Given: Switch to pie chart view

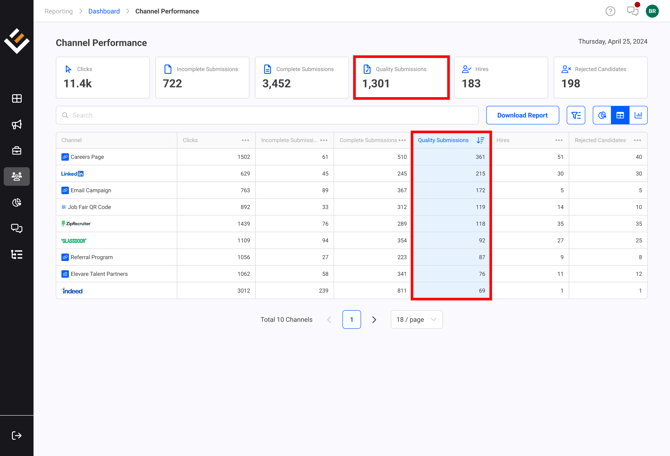Looking at the screenshot, I should 602,115.
